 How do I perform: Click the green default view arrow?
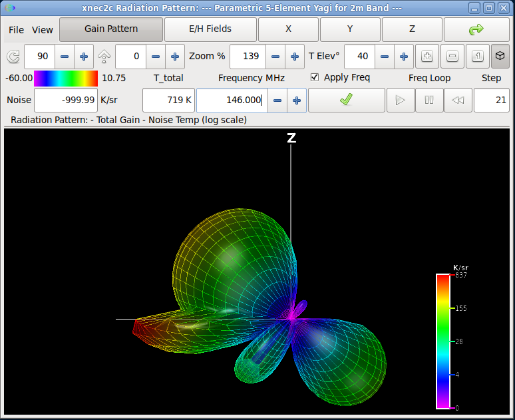coord(476,29)
